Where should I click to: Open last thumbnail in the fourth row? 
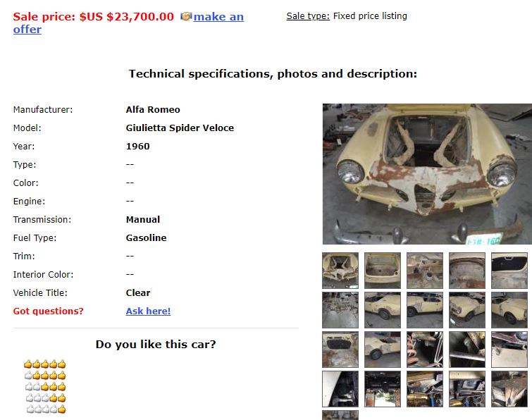click(509, 389)
